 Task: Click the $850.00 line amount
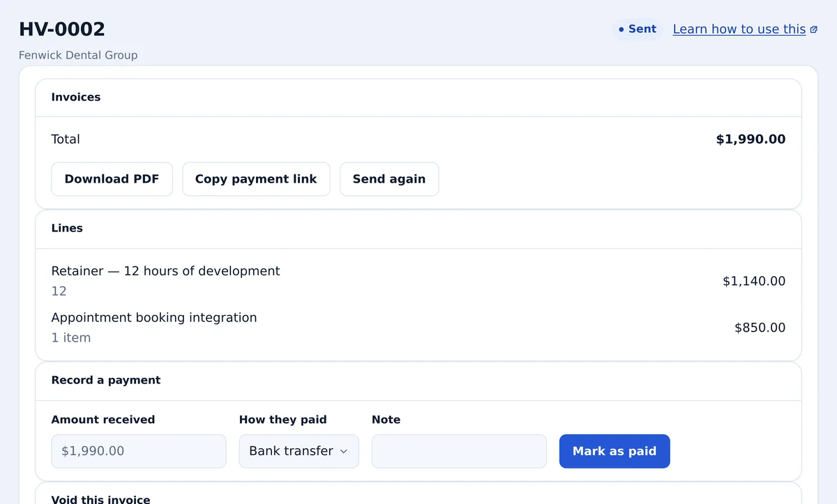pos(760,328)
